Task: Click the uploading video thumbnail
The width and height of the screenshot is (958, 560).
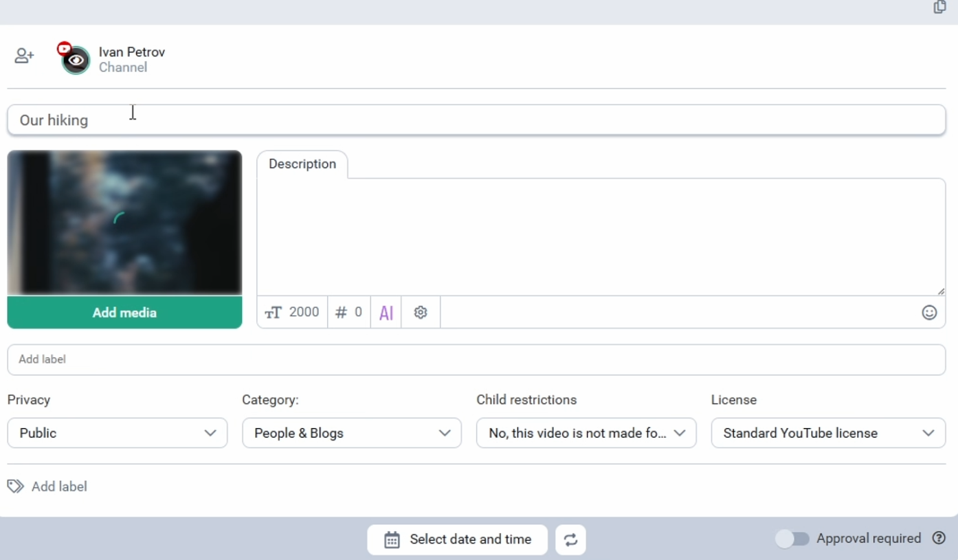Action: coord(124,223)
